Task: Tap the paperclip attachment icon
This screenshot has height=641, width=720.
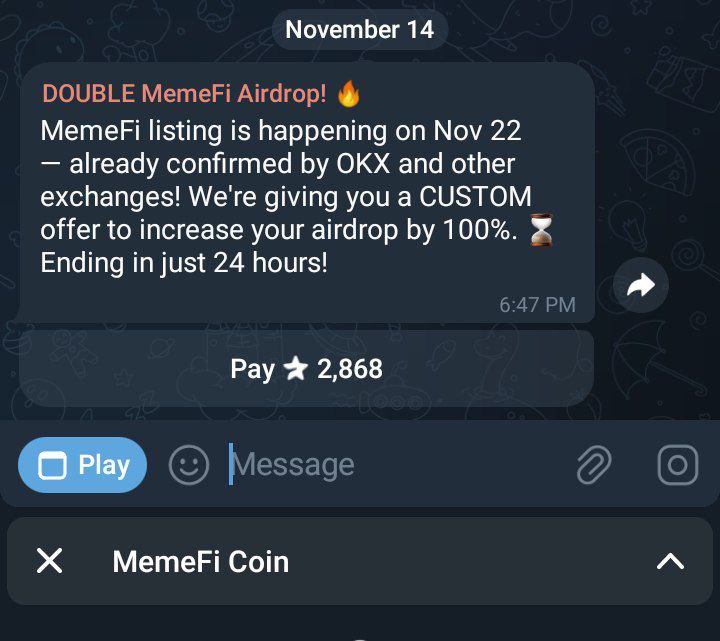Action: tap(594, 465)
